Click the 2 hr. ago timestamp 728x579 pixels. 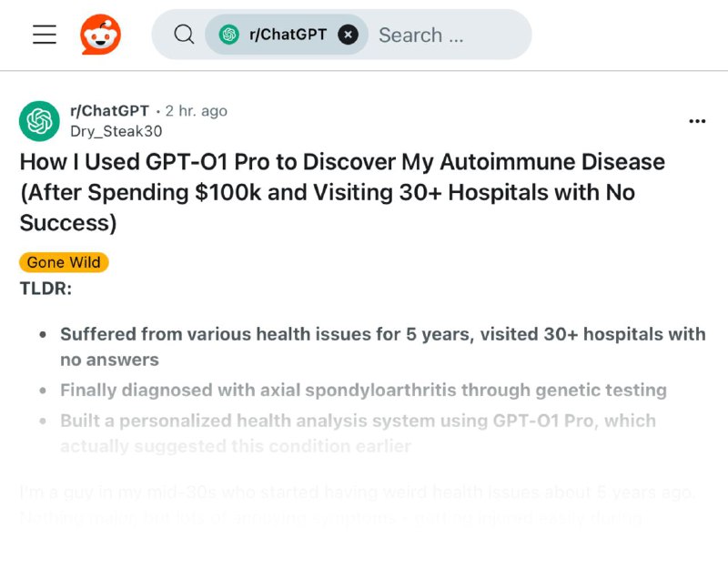point(196,111)
